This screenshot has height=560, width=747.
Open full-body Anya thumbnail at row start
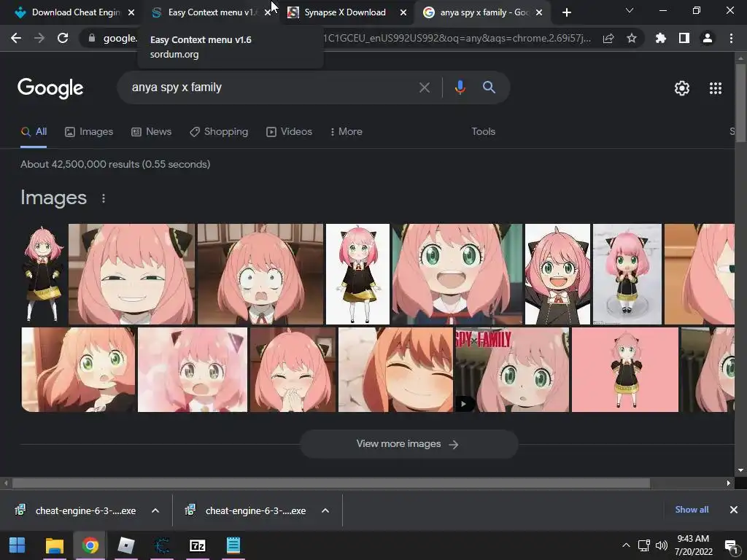pos(43,274)
